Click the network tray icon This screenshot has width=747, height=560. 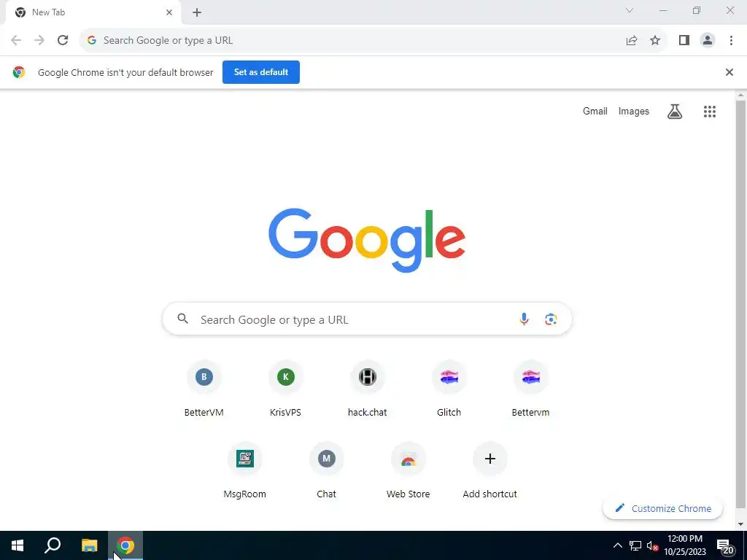tap(635, 545)
